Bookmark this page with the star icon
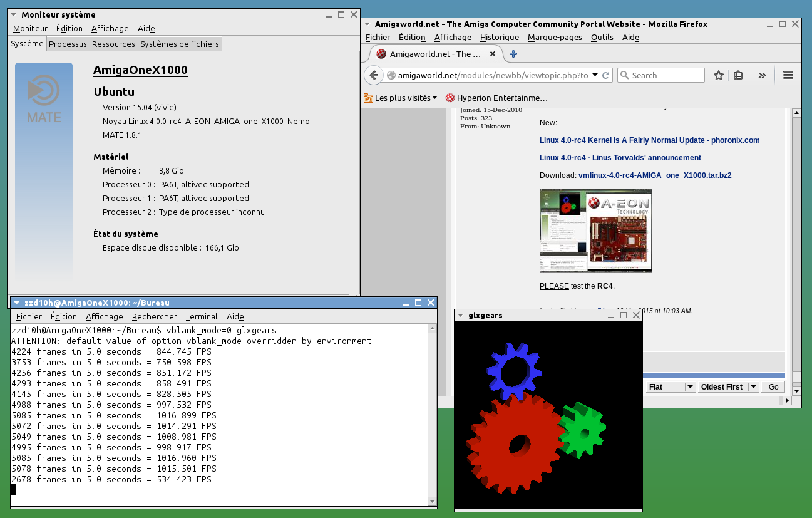This screenshot has height=518, width=812. [719, 75]
